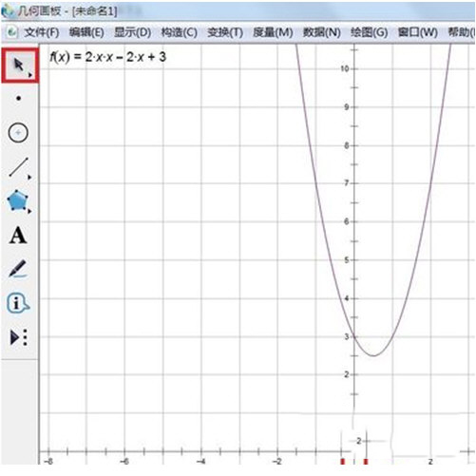This screenshot has height=476, width=476.
Task: Expand the Polygon tool flyout triangle
Action: [x=29, y=211]
